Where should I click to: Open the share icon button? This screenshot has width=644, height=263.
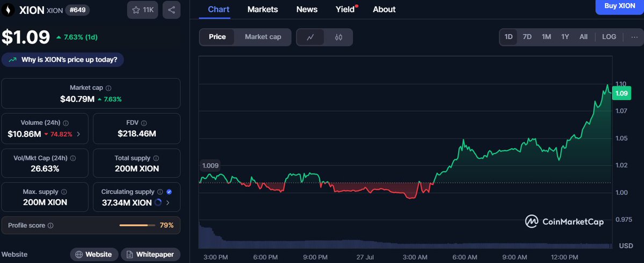pyautogui.click(x=172, y=10)
